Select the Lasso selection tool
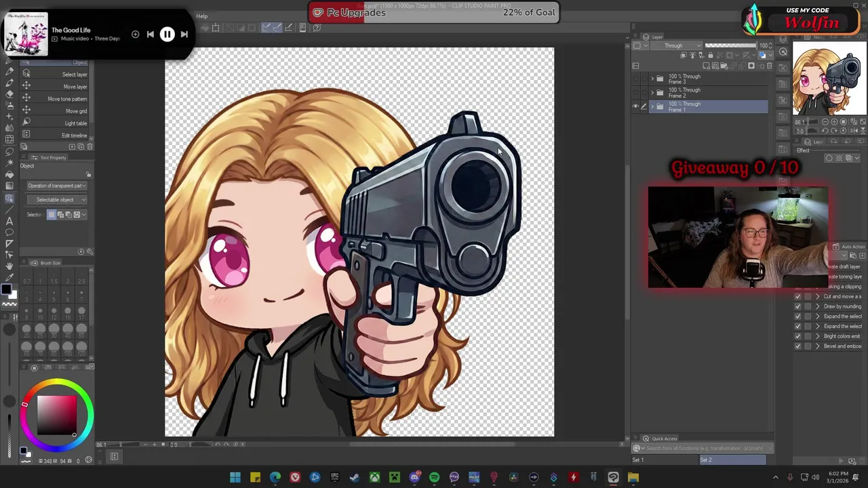This screenshot has width=868, height=488. pos(9,151)
